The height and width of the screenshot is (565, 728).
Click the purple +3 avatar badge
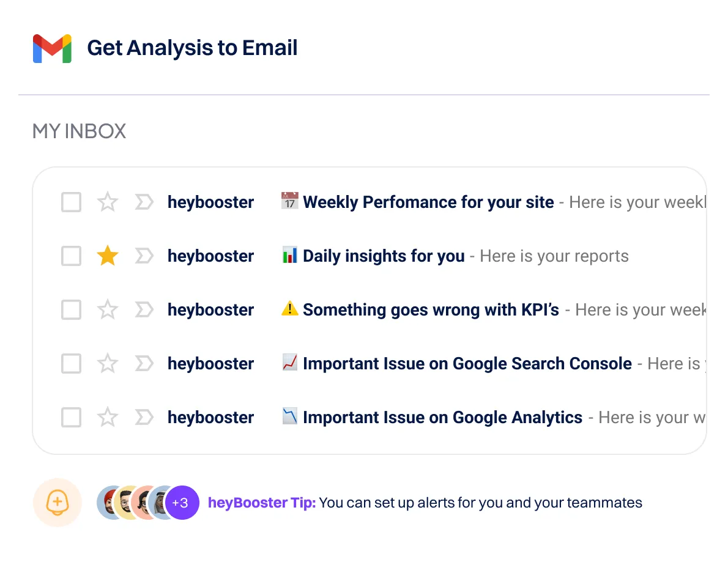(x=182, y=503)
